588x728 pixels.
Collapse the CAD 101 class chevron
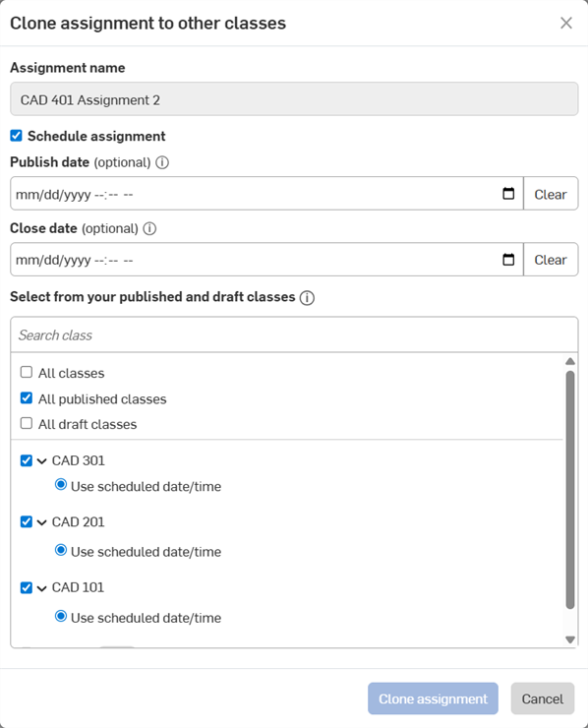(x=41, y=588)
